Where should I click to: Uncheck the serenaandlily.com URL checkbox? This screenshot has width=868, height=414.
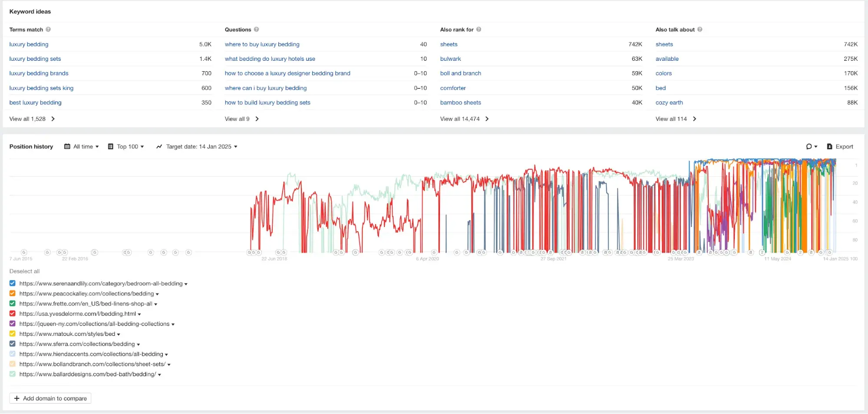(x=13, y=283)
